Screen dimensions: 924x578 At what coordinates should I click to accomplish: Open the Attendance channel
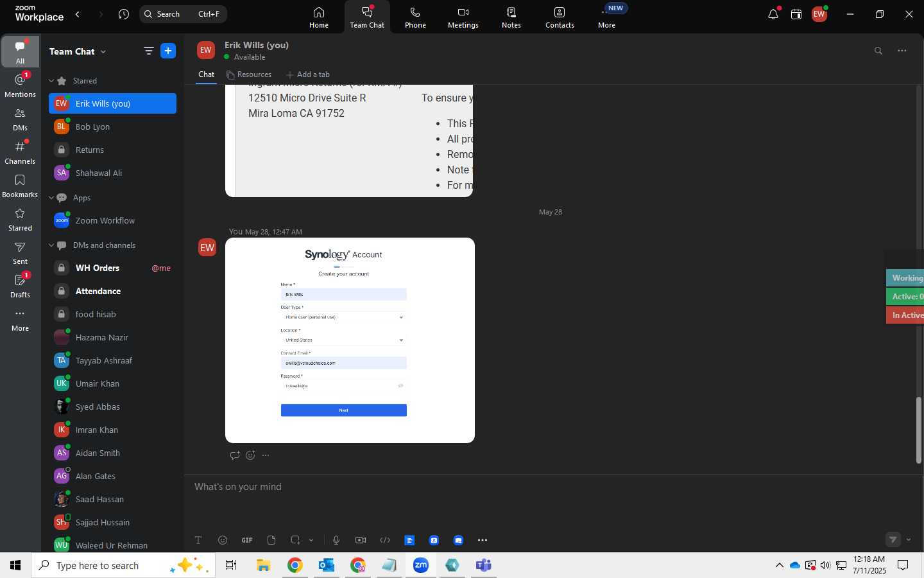[112, 291]
